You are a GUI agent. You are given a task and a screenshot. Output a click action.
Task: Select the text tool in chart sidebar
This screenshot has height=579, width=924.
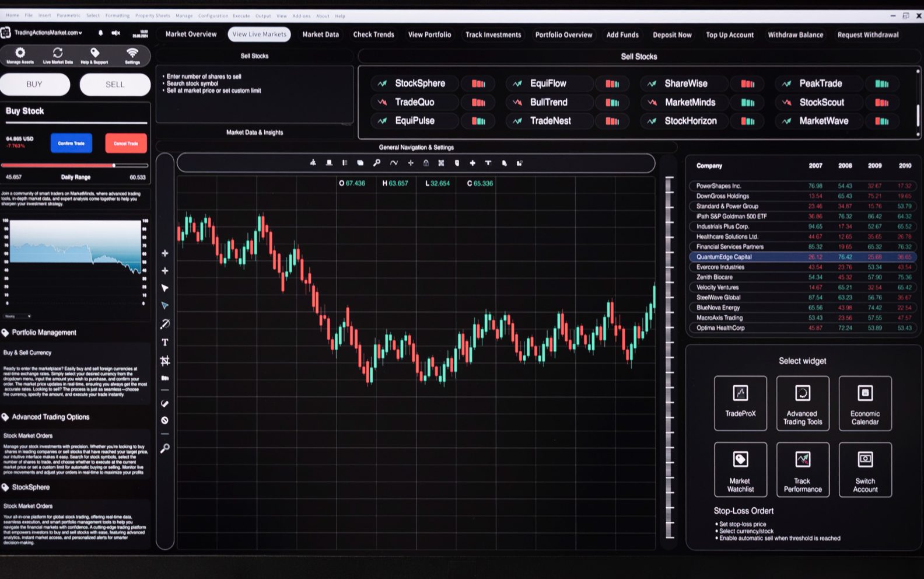pos(165,343)
